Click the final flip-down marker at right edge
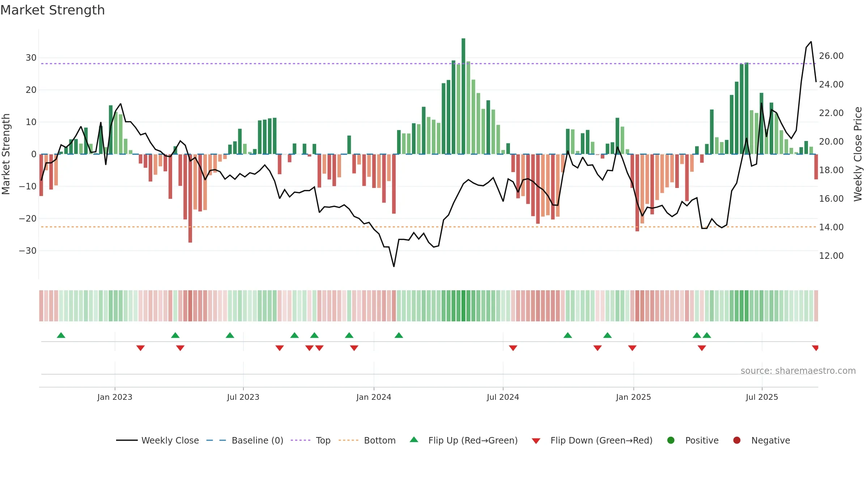The image size is (868, 488). (x=816, y=348)
